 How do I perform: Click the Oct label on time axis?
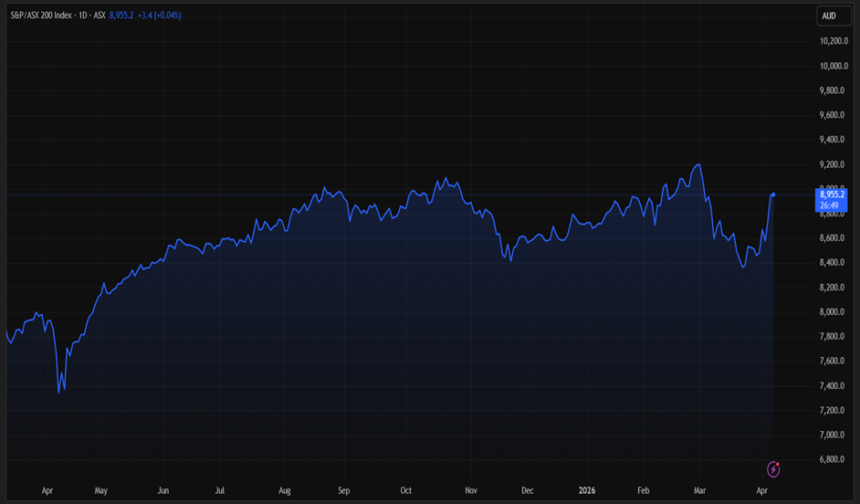click(x=406, y=490)
